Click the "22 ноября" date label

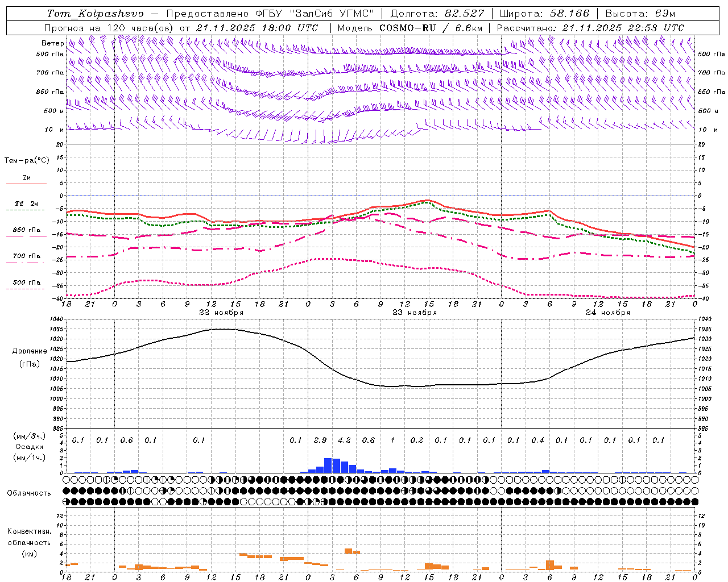click(221, 313)
